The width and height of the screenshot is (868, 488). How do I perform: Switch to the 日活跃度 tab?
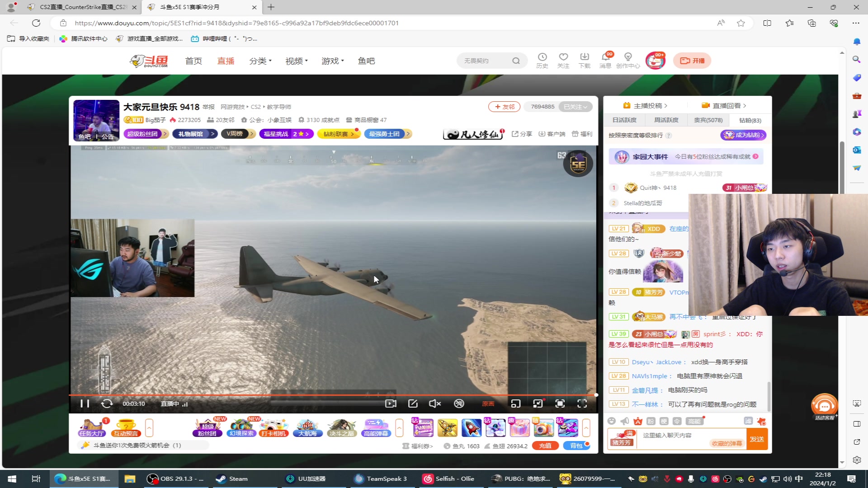click(624, 120)
